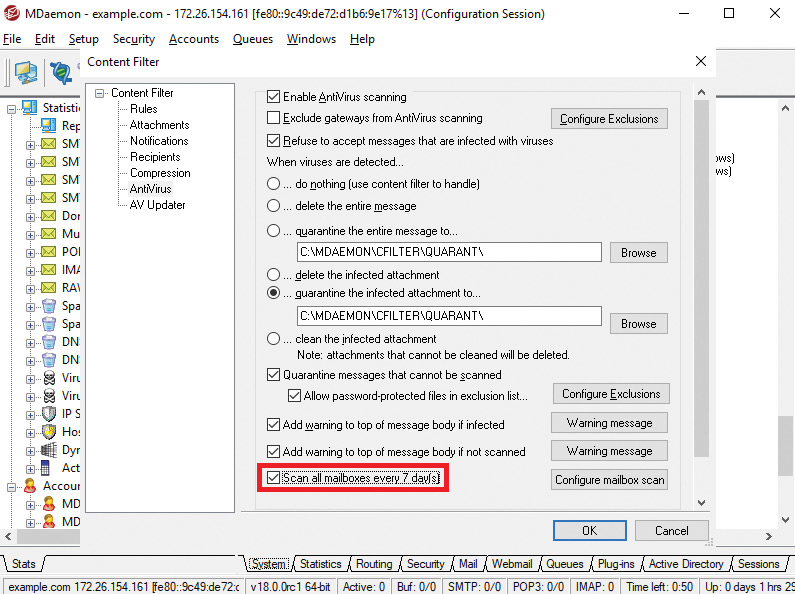The width and height of the screenshot is (795, 594).
Task: Click the dialog scrollbar up arrow
Action: tap(701, 92)
